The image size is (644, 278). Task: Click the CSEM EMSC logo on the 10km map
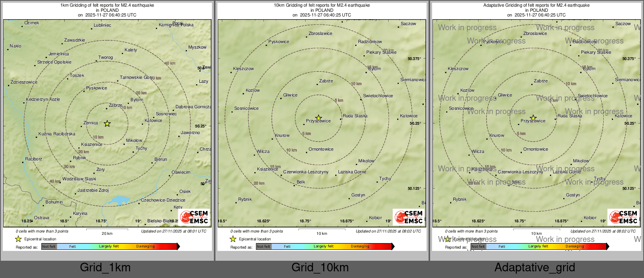[409, 217]
